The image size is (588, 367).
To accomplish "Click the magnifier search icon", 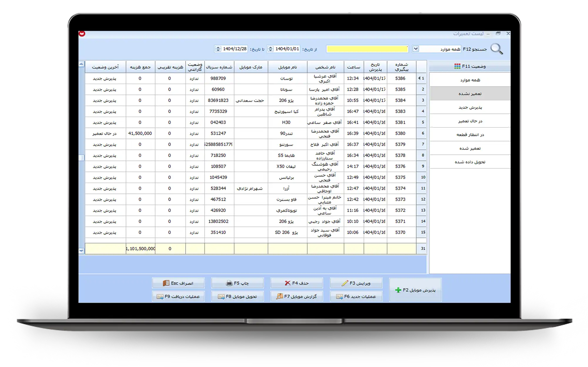I will (497, 49).
